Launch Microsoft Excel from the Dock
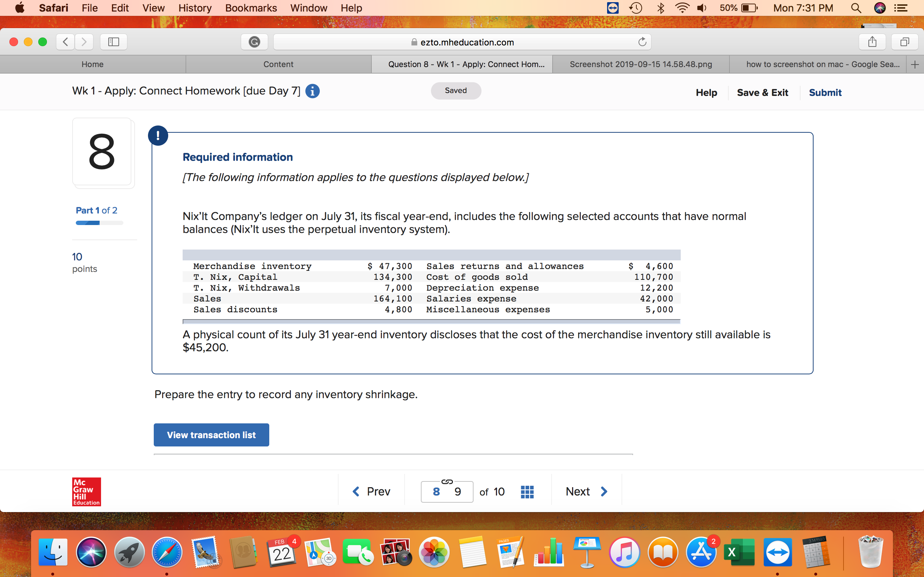Screen dimensions: 924x577 [740, 552]
